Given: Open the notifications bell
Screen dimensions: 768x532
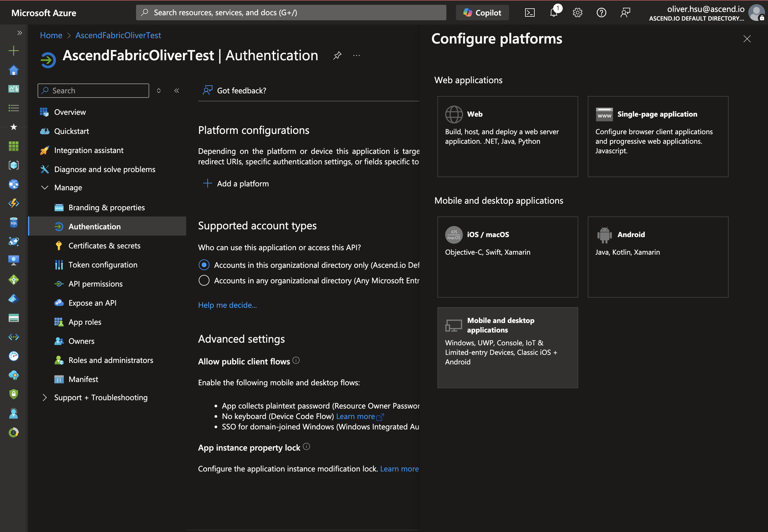Looking at the screenshot, I should click(x=553, y=13).
